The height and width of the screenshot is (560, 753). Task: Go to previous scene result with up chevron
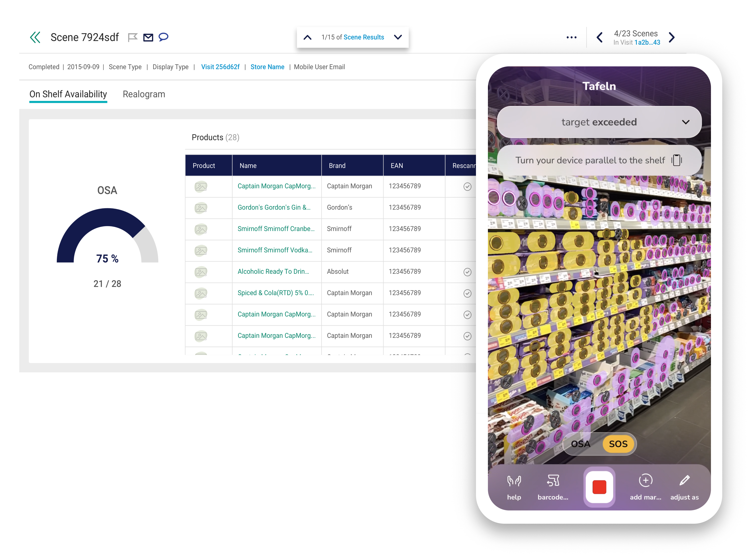tap(308, 37)
